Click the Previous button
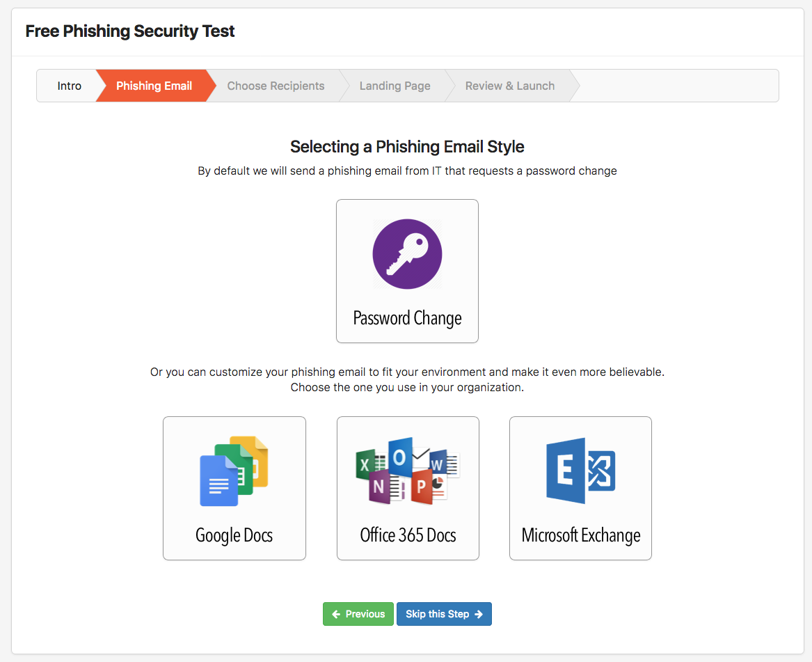The width and height of the screenshot is (812, 662). [358, 614]
